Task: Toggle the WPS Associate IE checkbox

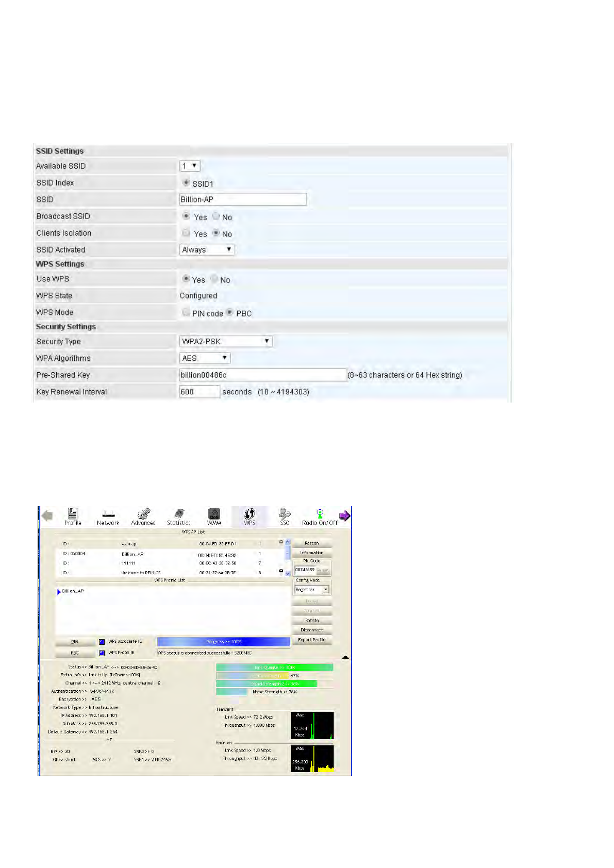Action: click(102, 642)
